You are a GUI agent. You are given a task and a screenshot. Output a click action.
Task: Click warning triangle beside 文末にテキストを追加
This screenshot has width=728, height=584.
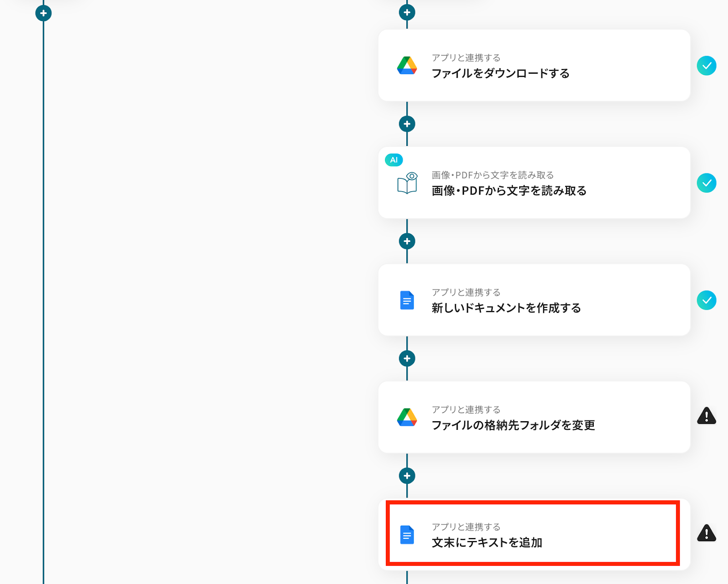tap(707, 533)
